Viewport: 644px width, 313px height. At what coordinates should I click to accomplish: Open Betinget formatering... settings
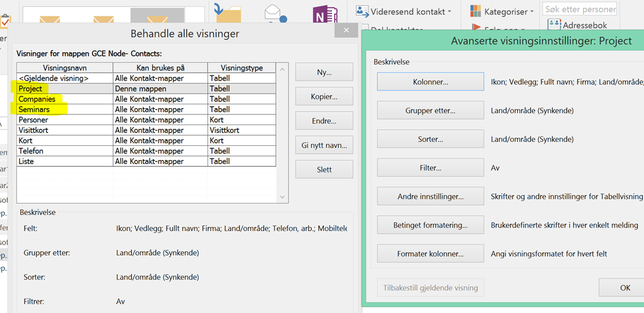pos(430,225)
